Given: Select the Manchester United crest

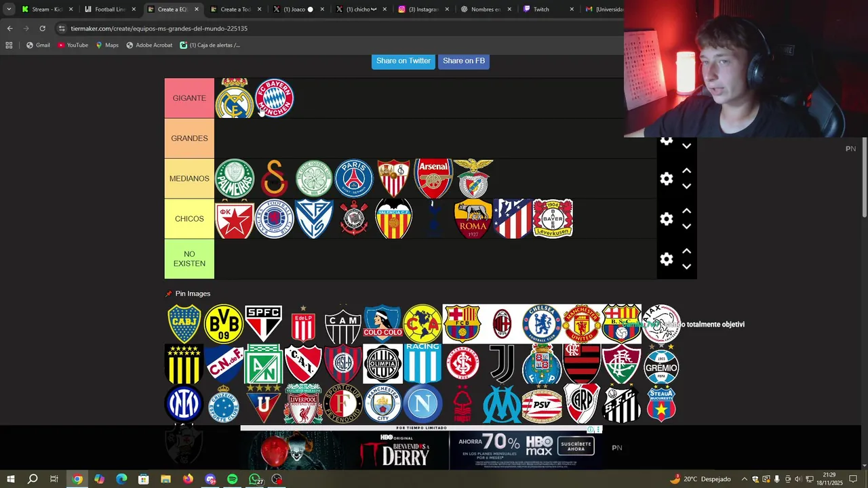Looking at the screenshot, I should tap(582, 324).
